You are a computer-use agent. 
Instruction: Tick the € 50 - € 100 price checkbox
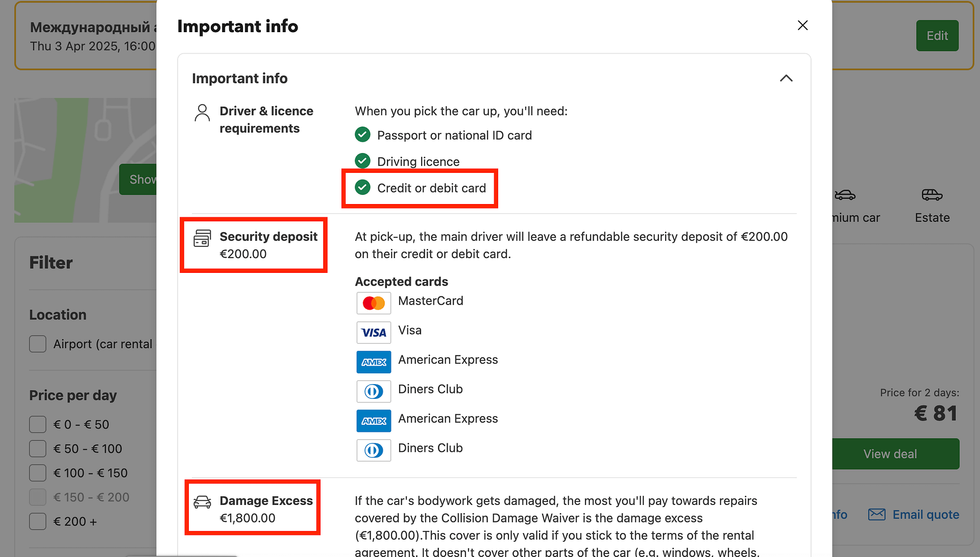tap(38, 449)
